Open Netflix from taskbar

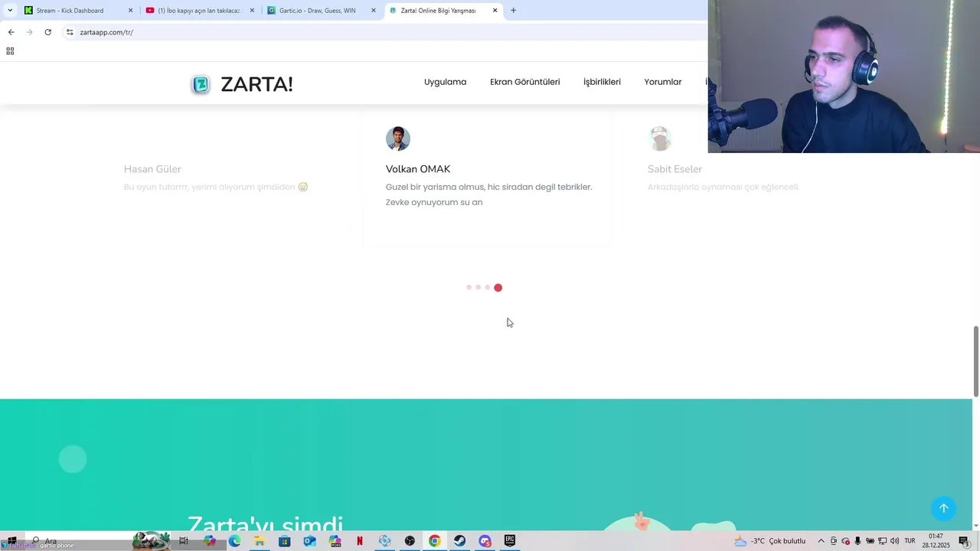pyautogui.click(x=359, y=541)
